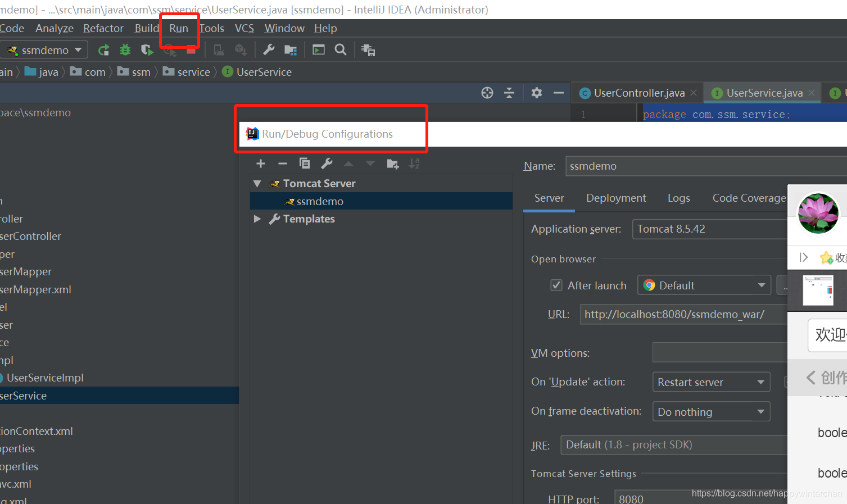Open the Do nothing dropdown
The width and height of the screenshot is (847, 504).
click(x=711, y=412)
